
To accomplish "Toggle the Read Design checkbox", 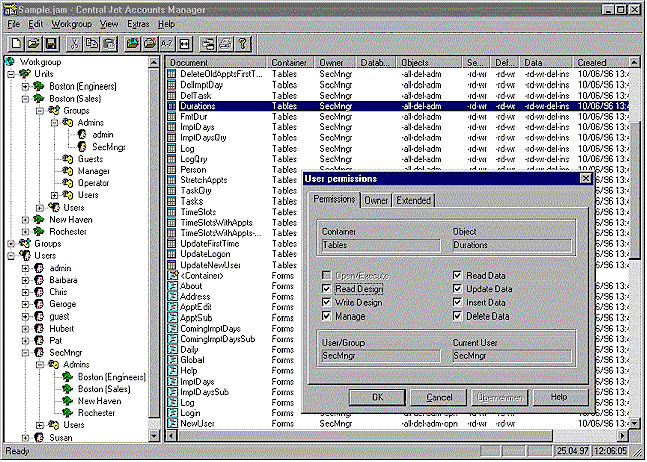I will (328, 289).
